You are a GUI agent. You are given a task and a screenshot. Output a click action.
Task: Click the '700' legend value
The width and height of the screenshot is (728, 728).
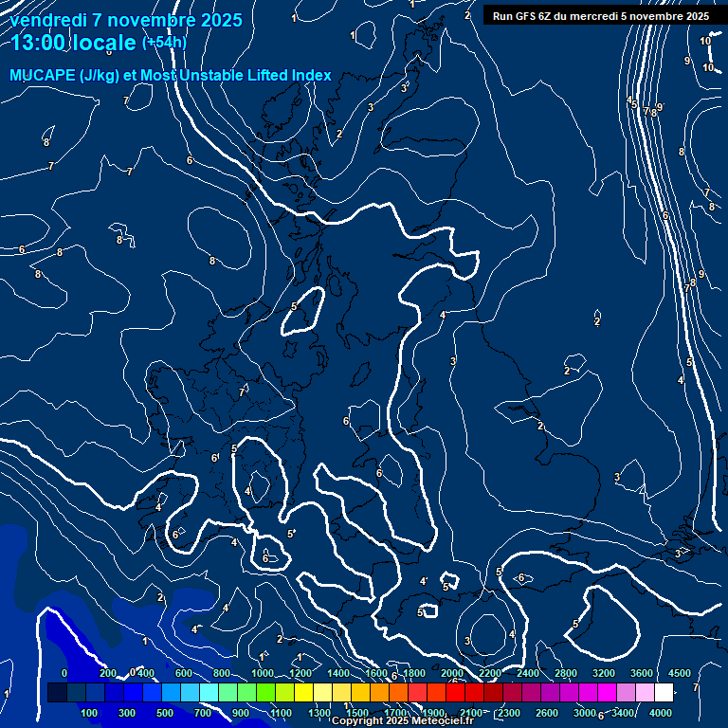[203, 713]
